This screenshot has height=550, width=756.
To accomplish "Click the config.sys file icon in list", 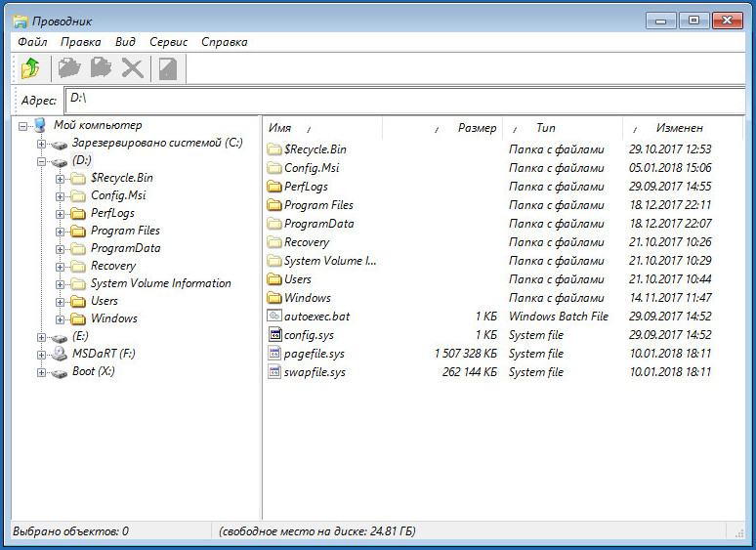I will [274, 334].
